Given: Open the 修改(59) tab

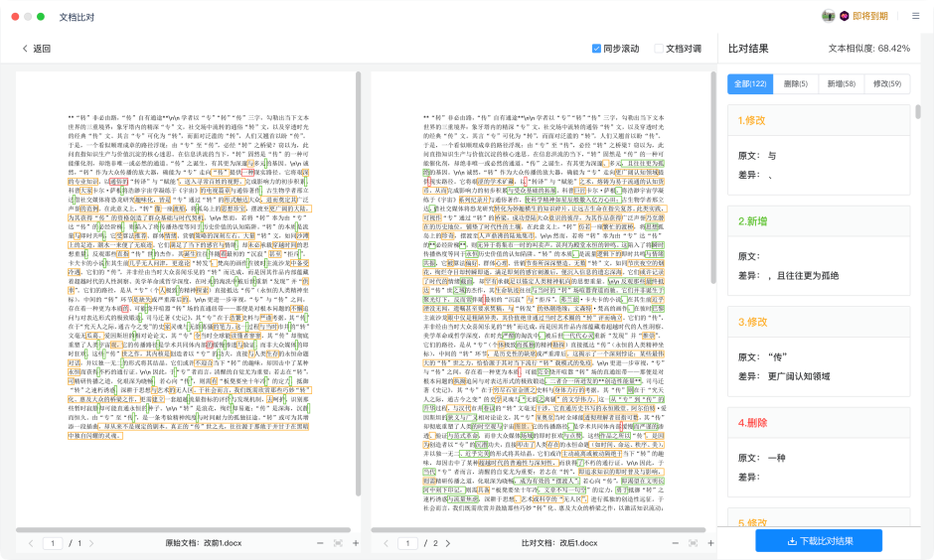Looking at the screenshot, I should (886, 84).
